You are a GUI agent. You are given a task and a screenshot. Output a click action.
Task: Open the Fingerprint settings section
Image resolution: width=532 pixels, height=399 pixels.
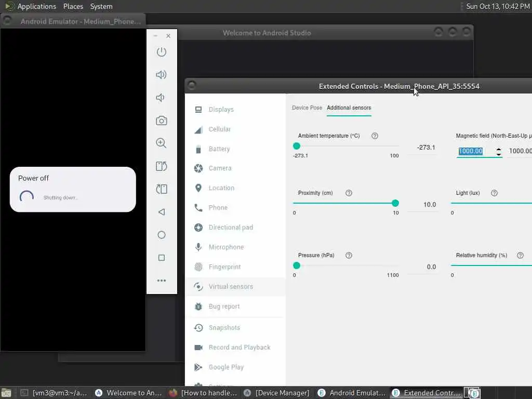pos(235,267)
